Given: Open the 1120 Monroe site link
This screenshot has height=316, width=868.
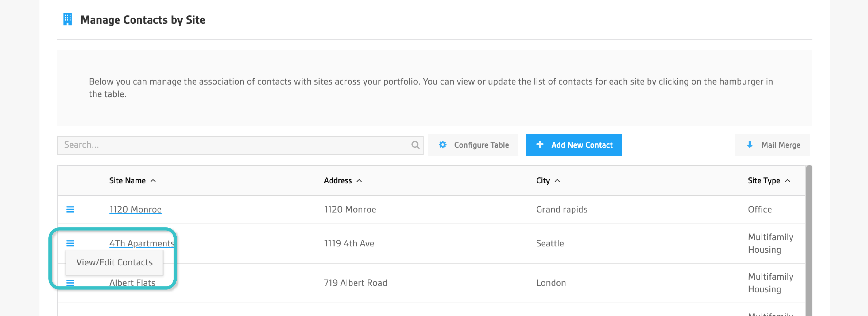Looking at the screenshot, I should point(135,209).
